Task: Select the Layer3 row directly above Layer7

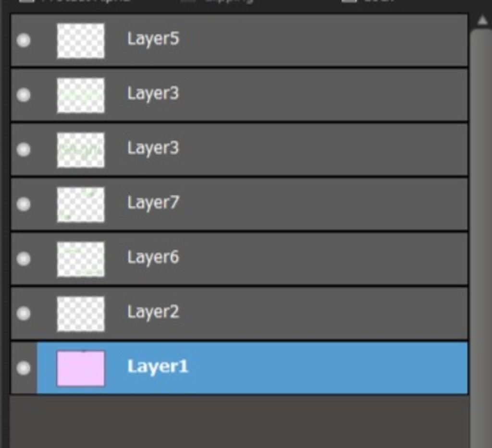Action: 239,149
